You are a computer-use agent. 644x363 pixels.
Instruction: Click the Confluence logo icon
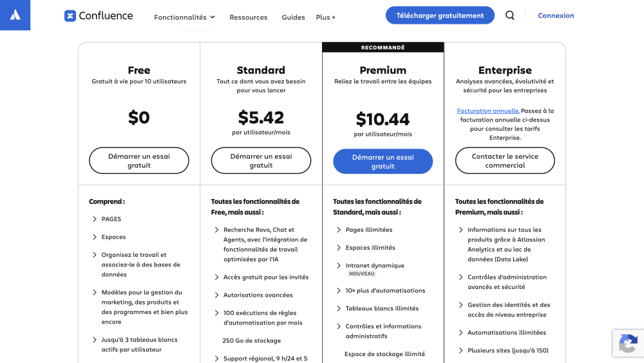coord(70,16)
